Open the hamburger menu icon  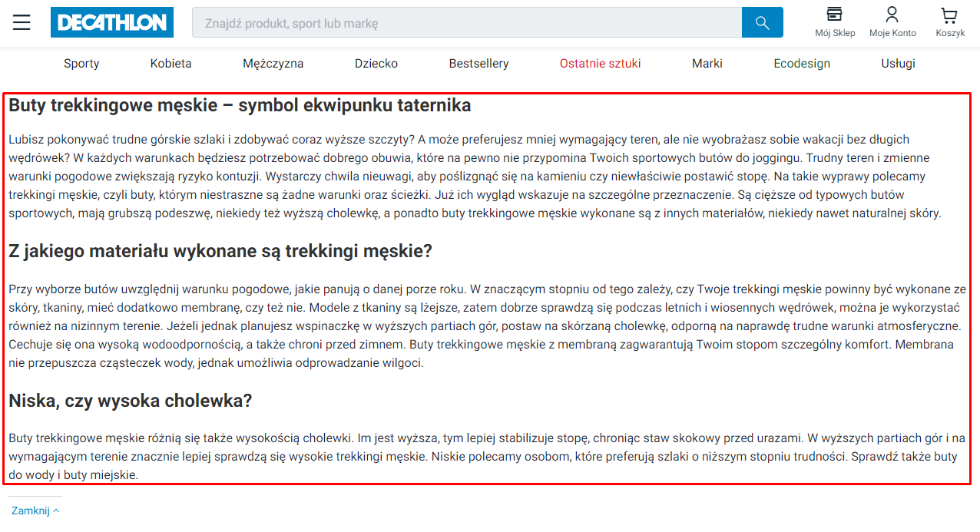[x=22, y=22]
